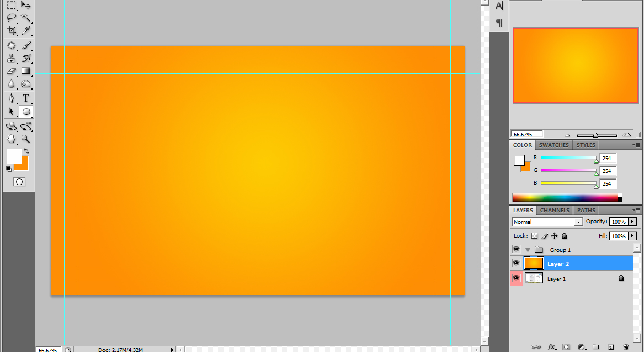Select the Magic Wand tool
The image size is (644, 352).
[x=25, y=17]
